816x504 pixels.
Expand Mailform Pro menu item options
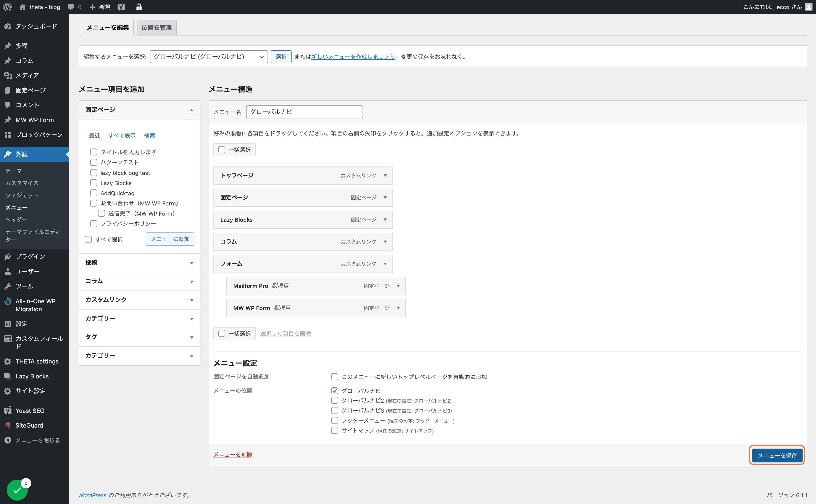pyautogui.click(x=398, y=286)
